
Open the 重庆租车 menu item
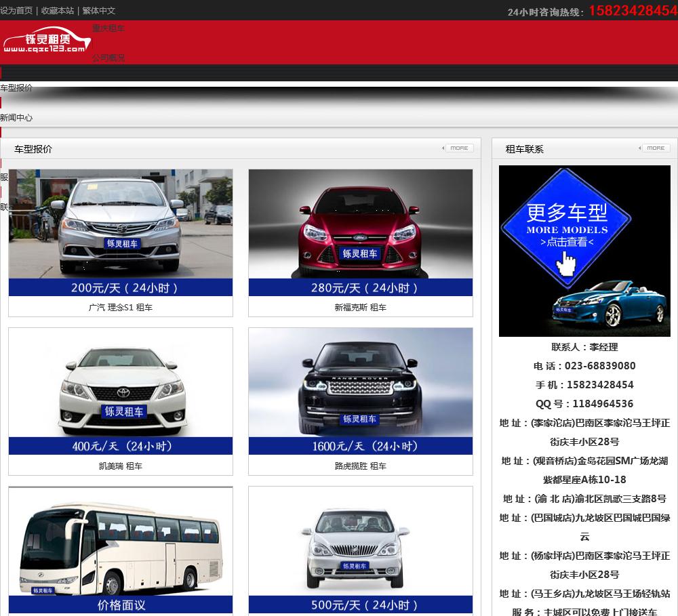point(108,28)
